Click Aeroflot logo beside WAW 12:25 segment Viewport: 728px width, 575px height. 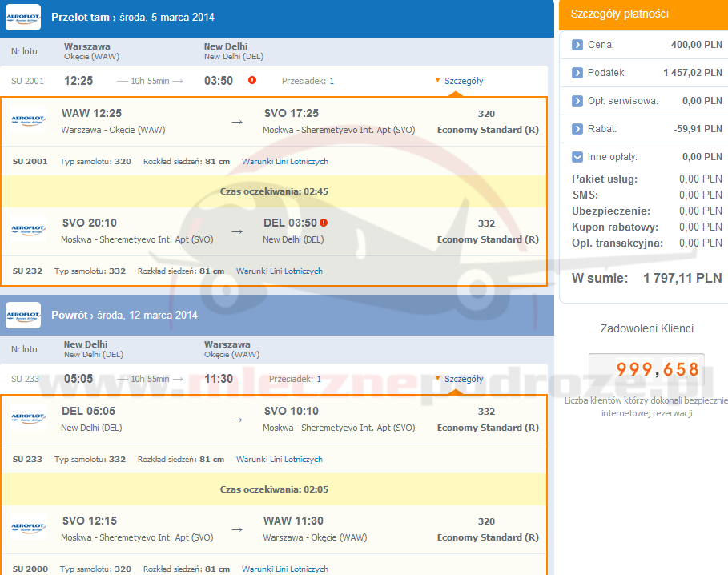28,120
